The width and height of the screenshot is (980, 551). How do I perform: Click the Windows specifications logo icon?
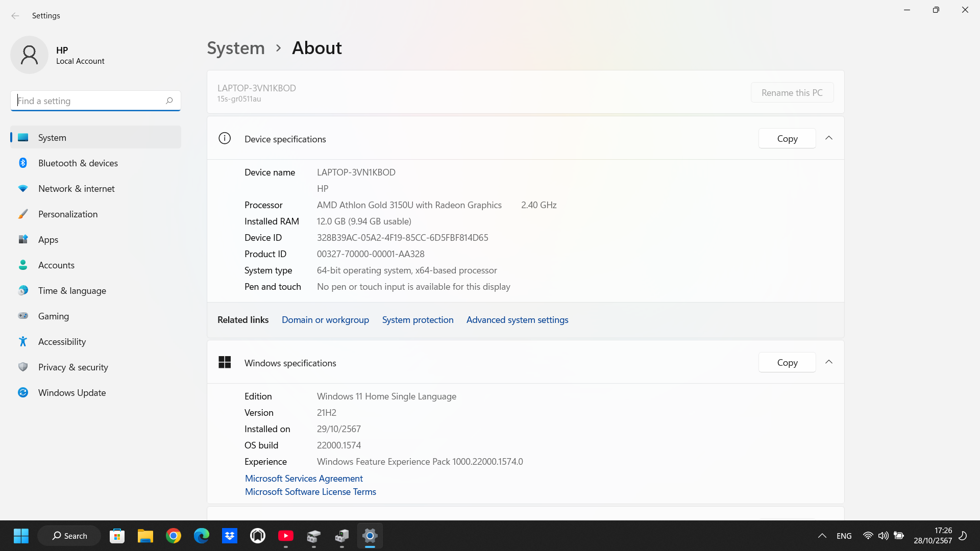click(x=225, y=362)
